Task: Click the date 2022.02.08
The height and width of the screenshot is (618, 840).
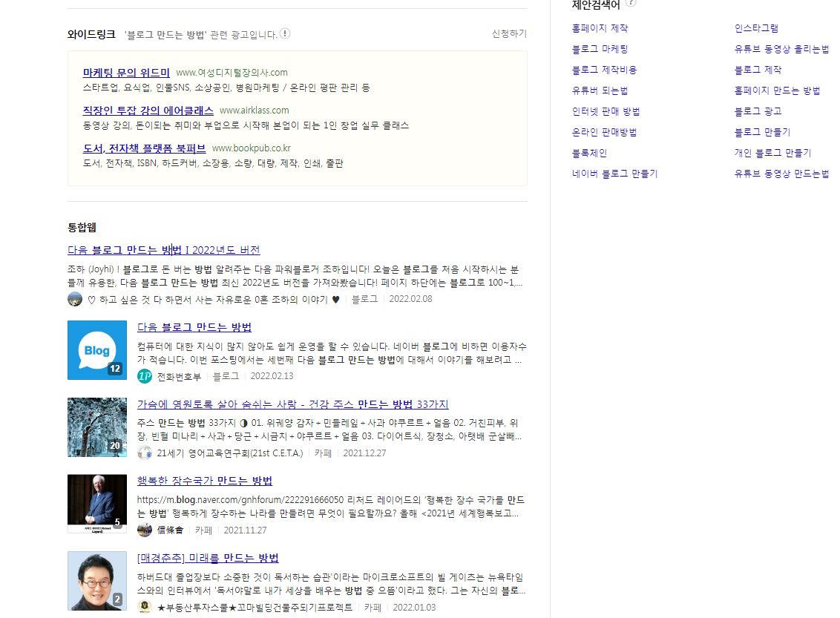Action: pos(410,299)
